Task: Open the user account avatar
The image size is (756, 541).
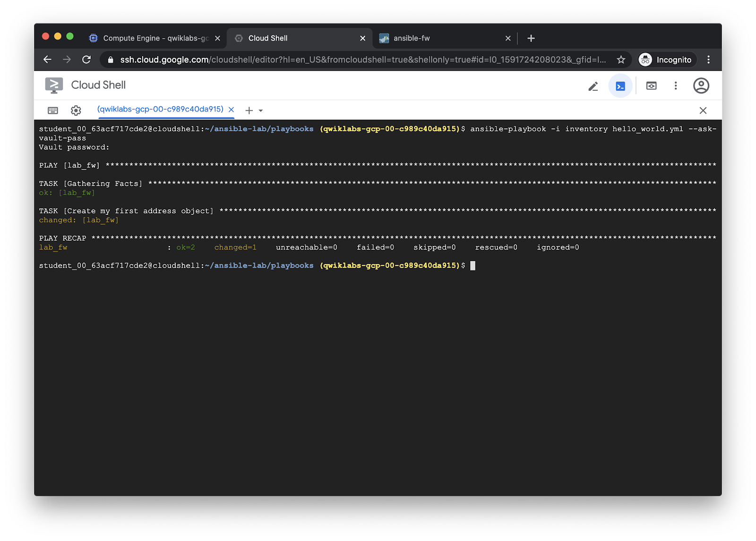Action: pos(701,85)
